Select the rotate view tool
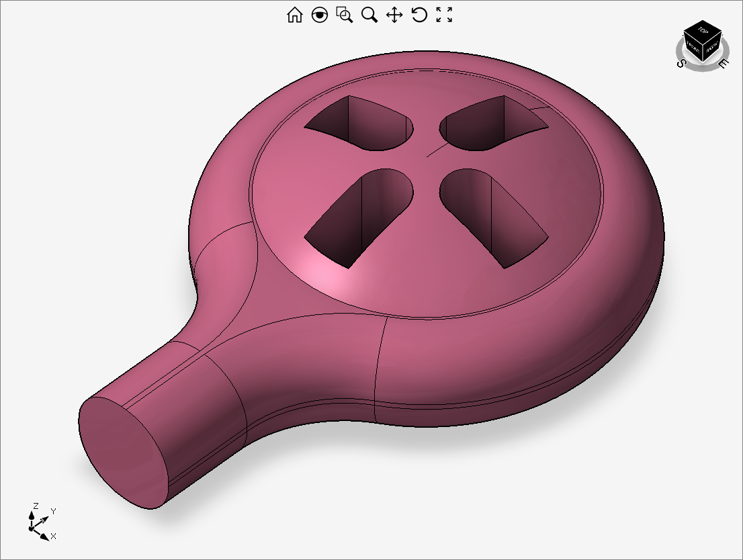This screenshot has height=560, width=743. coord(419,15)
